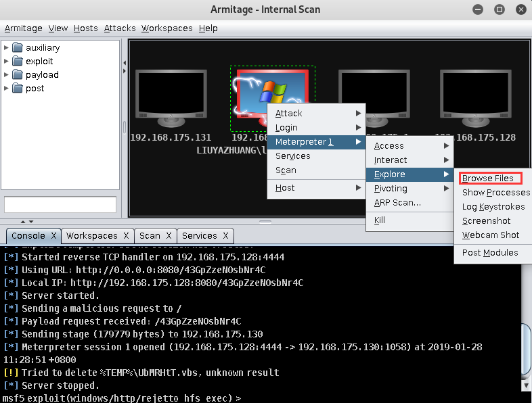This screenshot has height=403, width=532.
Task: Switch to the Workspaces tab
Action: [x=91, y=235]
